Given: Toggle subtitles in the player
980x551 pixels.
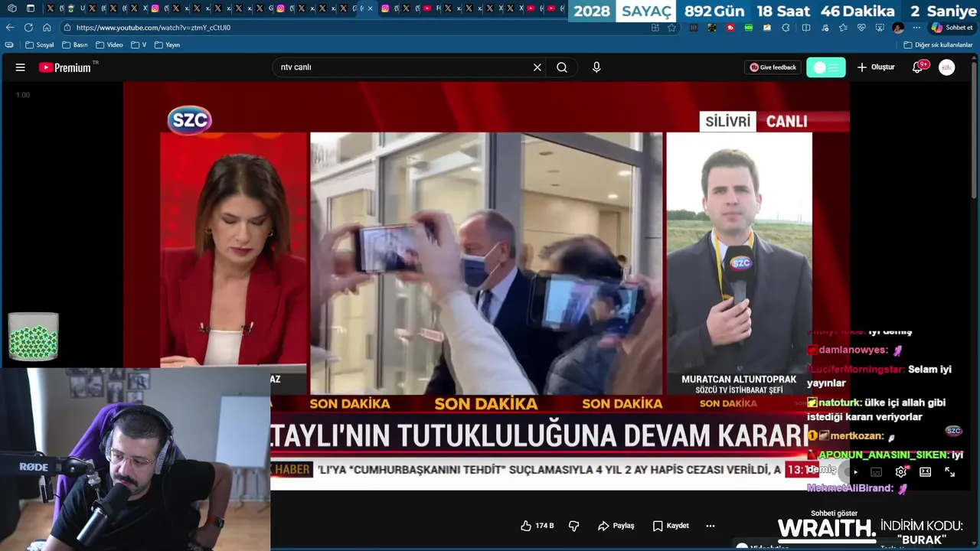Looking at the screenshot, I should (877, 472).
